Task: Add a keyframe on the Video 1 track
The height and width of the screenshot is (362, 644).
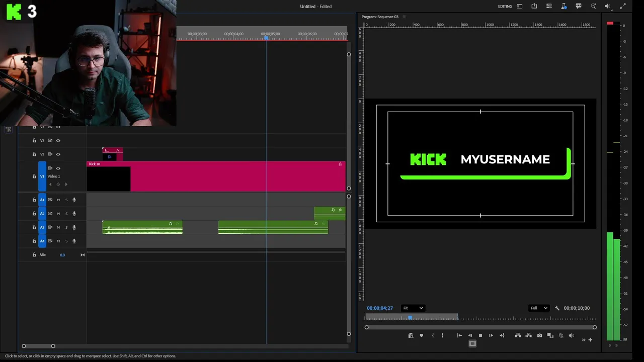Action: (x=58, y=185)
